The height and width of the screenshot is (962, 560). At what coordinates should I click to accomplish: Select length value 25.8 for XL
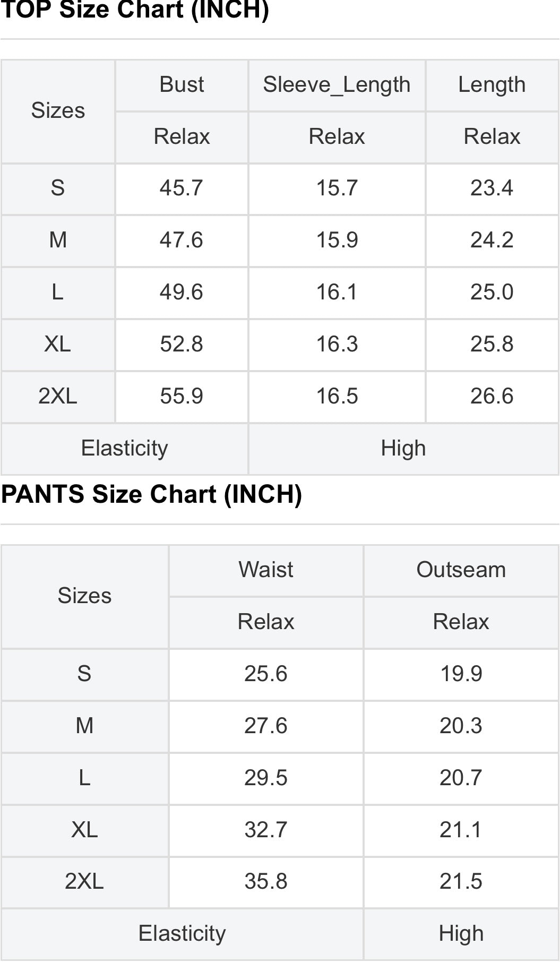pyautogui.click(x=492, y=344)
